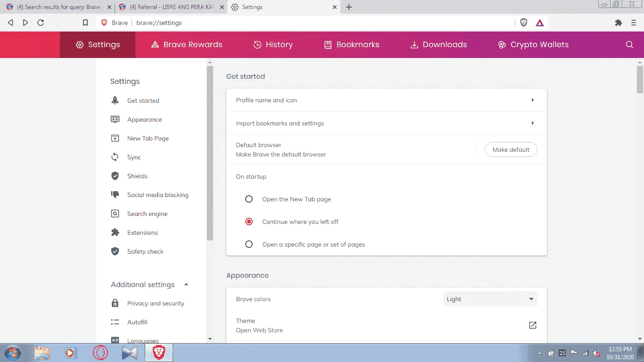
Task: Open the Brave Rewards triangle icon in address bar
Action: tap(540, 23)
